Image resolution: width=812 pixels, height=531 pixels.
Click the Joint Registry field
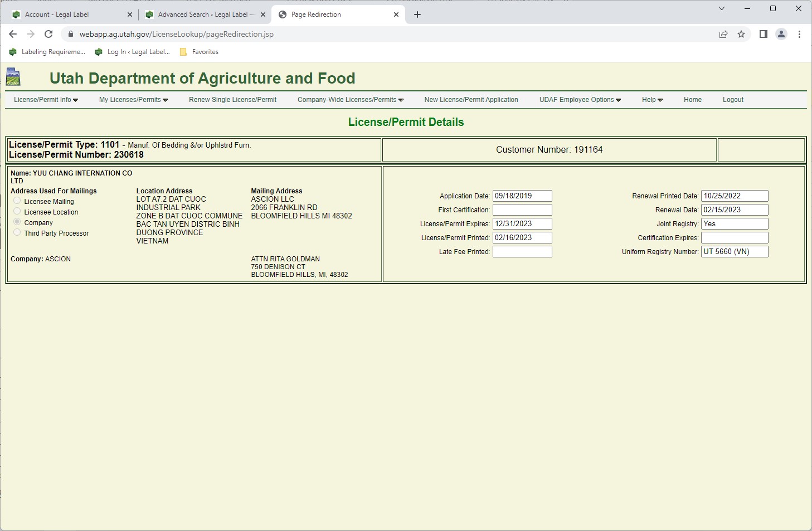pyautogui.click(x=735, y=224)
